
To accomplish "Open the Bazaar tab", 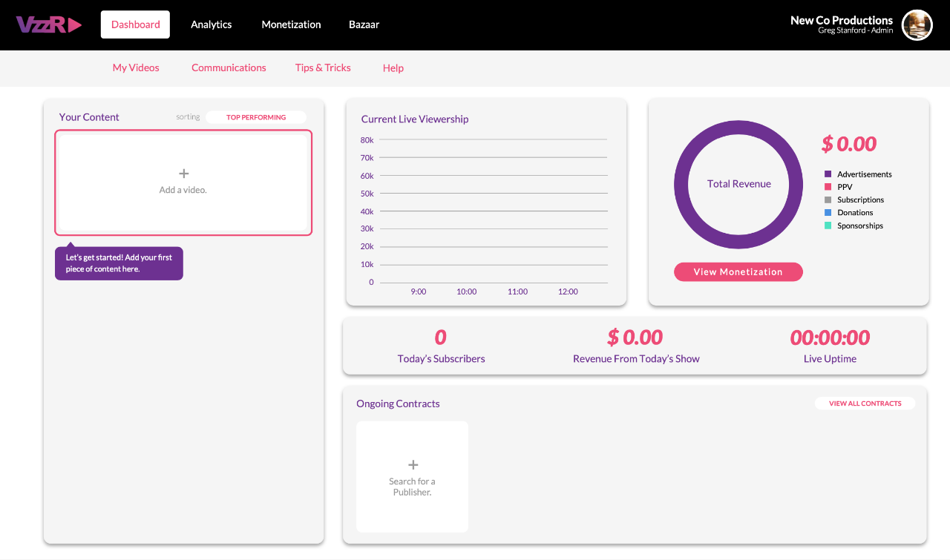I will tap(364, 24).
